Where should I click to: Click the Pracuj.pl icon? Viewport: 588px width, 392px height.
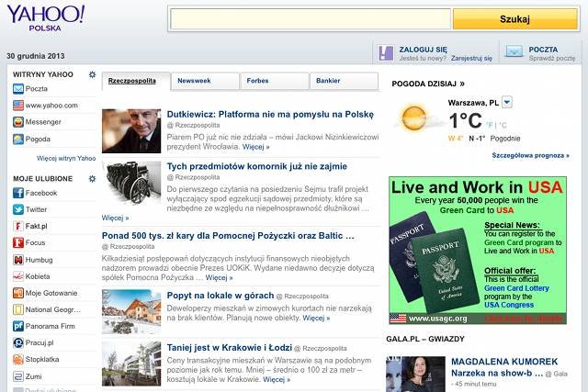[x=18, y=342]
